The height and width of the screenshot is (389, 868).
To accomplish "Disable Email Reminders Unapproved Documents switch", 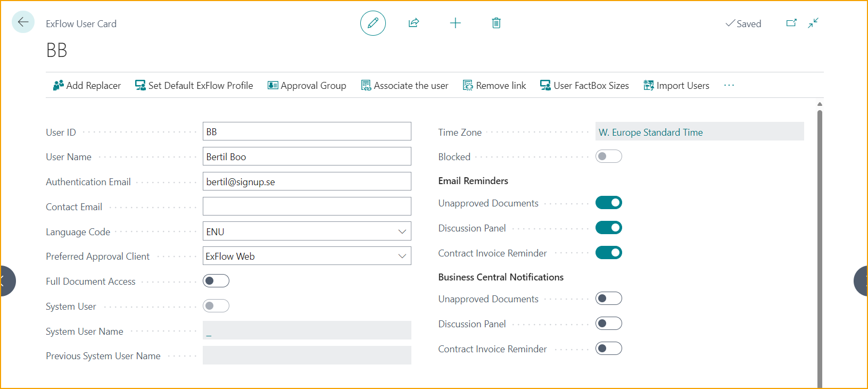I will click(609, 203).
